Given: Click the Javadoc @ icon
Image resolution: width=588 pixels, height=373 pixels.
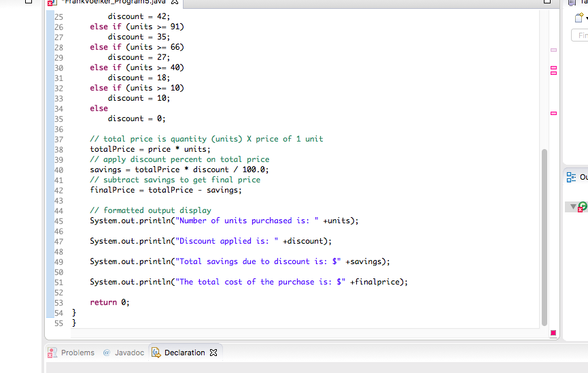Looking at the screenshot, I should (x=107, y=353).
